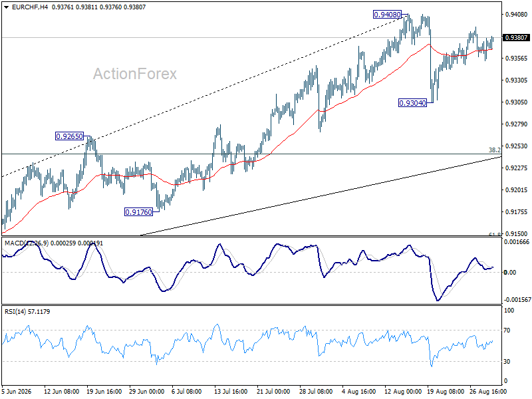The image size is (532, 399).
Task: Click the 0.92650 high price label
Action: tap(69, 136)
